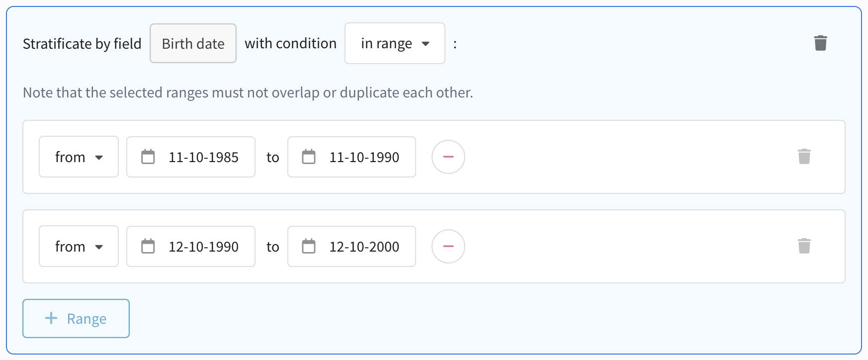Click trash icon for the 1990–2000 range
The width and height of the screenshot is (868, 360).
tap(804, 246)
